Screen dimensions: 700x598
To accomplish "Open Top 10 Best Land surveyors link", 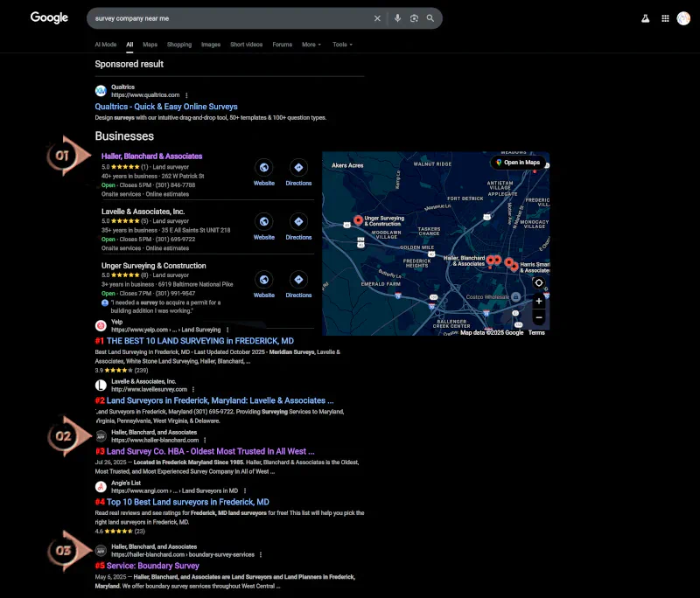I will (187, 503).
